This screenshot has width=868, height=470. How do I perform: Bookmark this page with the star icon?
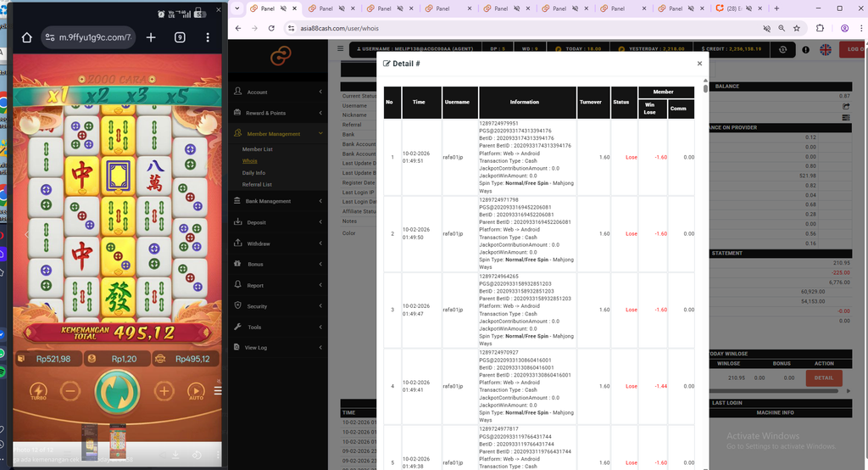[797, 28]
